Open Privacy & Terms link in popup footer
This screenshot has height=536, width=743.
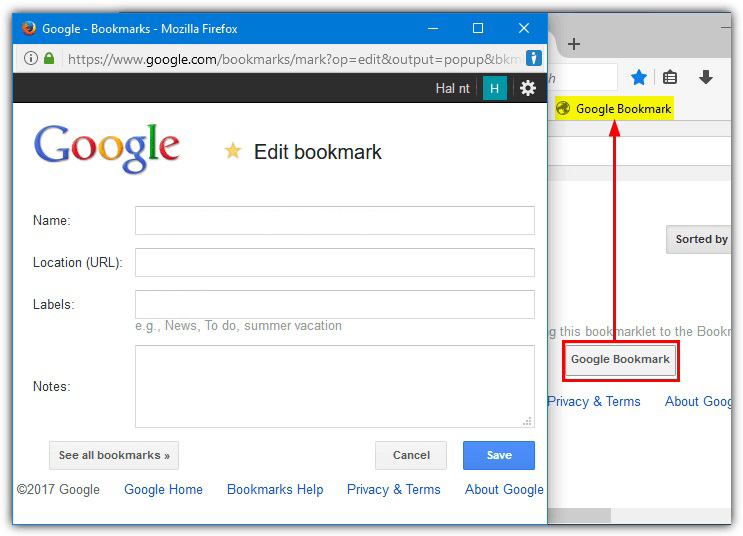(x=394, y=489)
